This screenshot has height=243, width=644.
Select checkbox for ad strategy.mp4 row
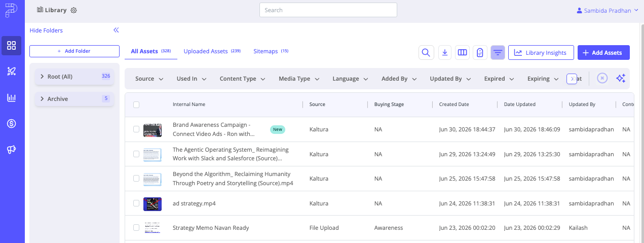pos(136,203)
